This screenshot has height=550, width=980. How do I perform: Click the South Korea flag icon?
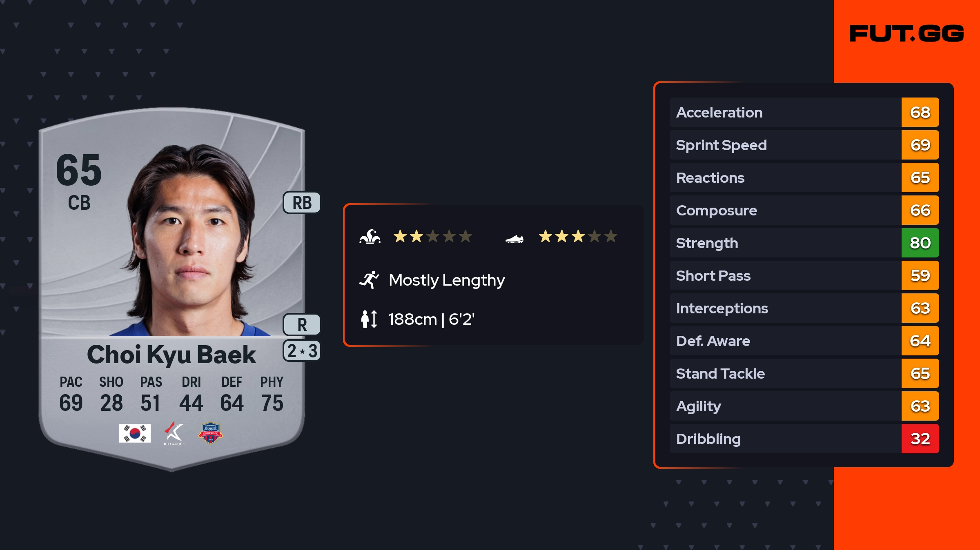(x=135, y=433)
